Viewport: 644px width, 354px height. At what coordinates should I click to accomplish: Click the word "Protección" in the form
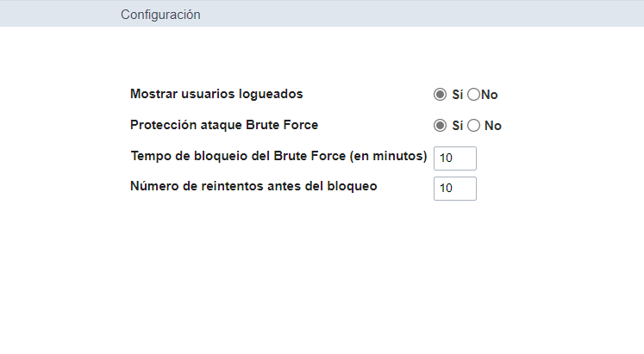click(x=164, y=125)
